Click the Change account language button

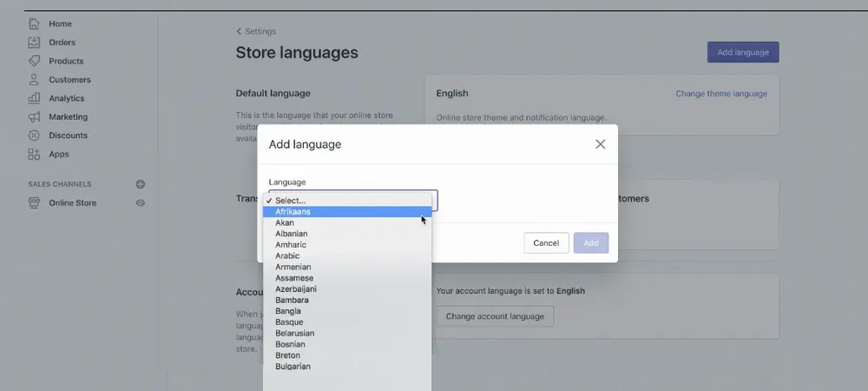[x=495, y=316]
